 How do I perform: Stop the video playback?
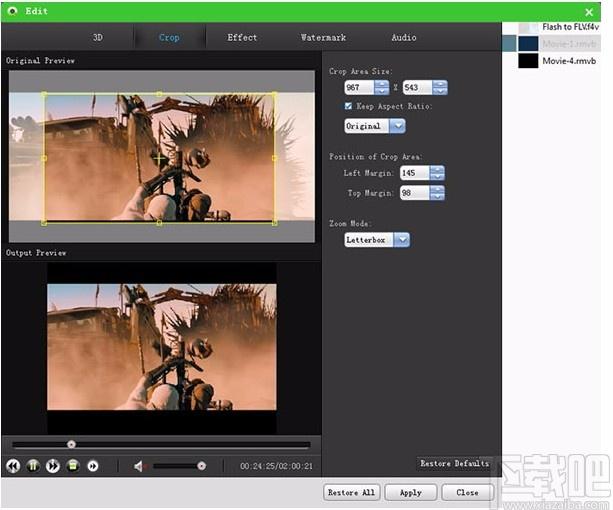[x=73, y=466]
